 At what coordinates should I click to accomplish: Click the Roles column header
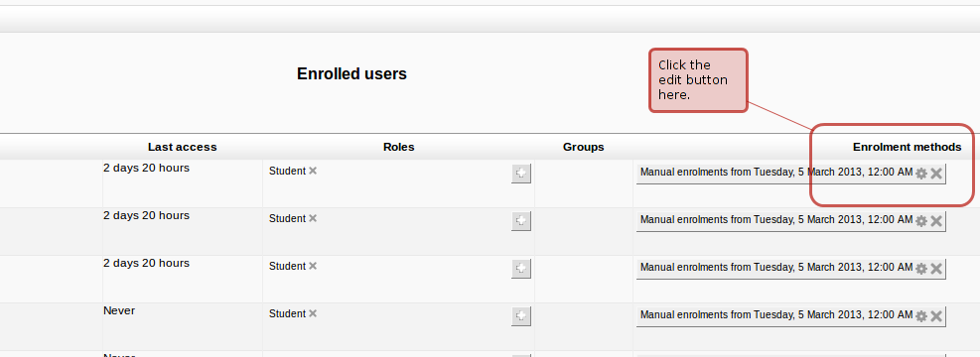pos(399,148)
